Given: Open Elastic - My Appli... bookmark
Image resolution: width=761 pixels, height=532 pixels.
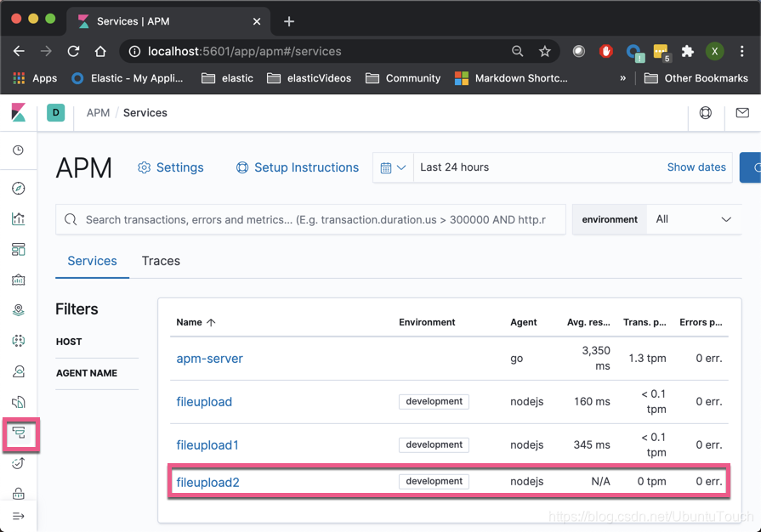Looking at the screenshot, I should point(128,78).
